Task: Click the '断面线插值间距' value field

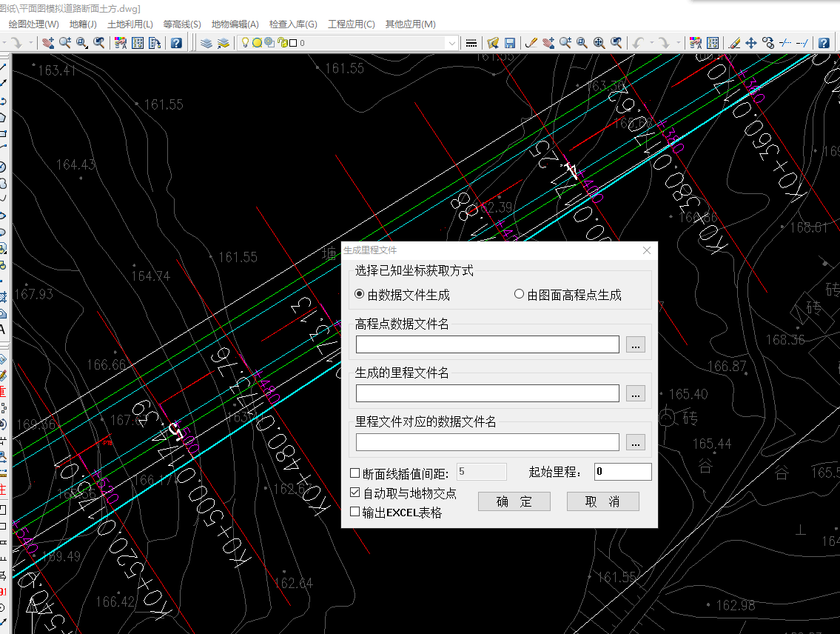Action: tap(482, 472)
